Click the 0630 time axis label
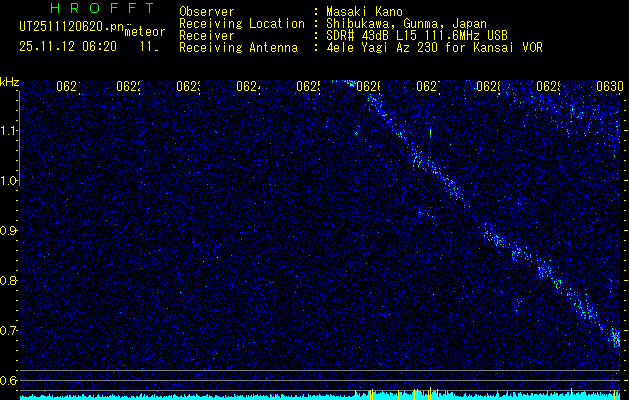The height and width of the screenshot is (400, 629). pyautogui.click(x=610, y=87)
